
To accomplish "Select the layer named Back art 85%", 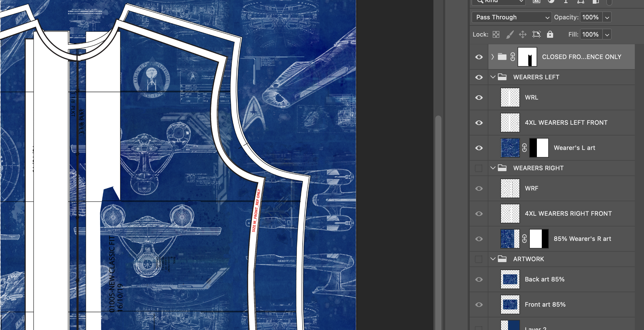I will click(x=545, y=279).
